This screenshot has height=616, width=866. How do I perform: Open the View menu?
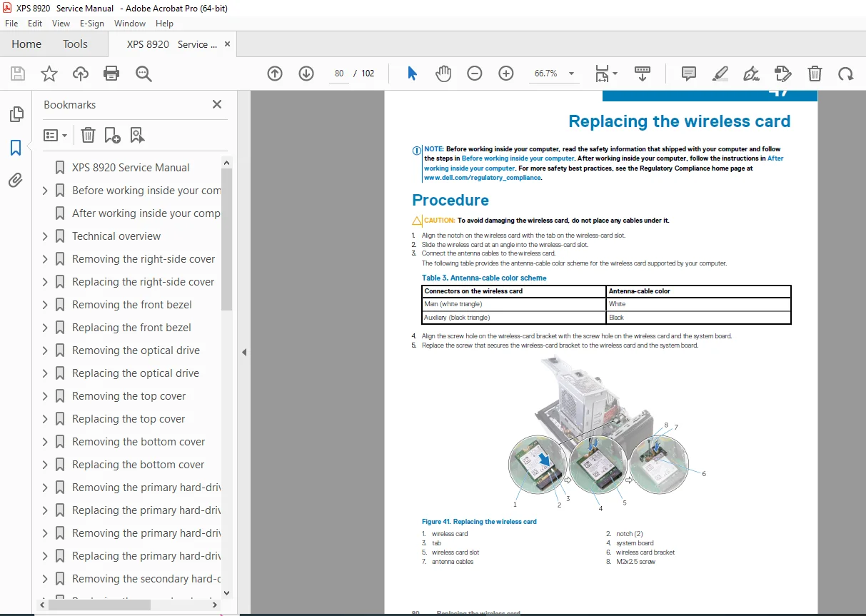pyautogui.click(x=61, y=24)
